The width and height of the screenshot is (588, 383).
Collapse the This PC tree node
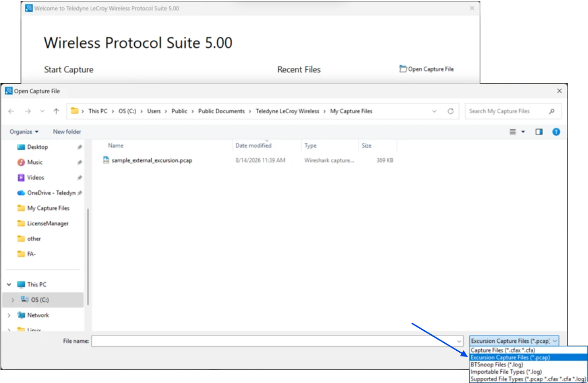pyautogui.click(x=9, y=284)
